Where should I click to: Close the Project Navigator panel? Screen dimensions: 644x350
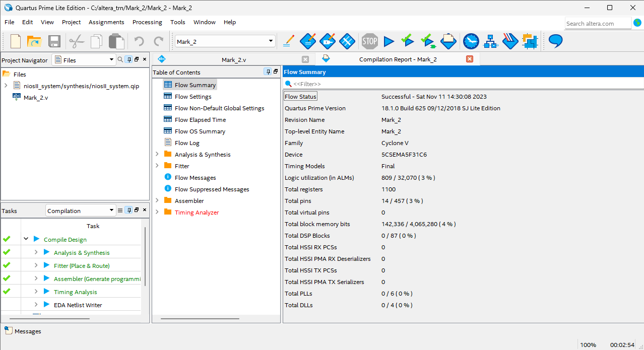pos(145,59)
